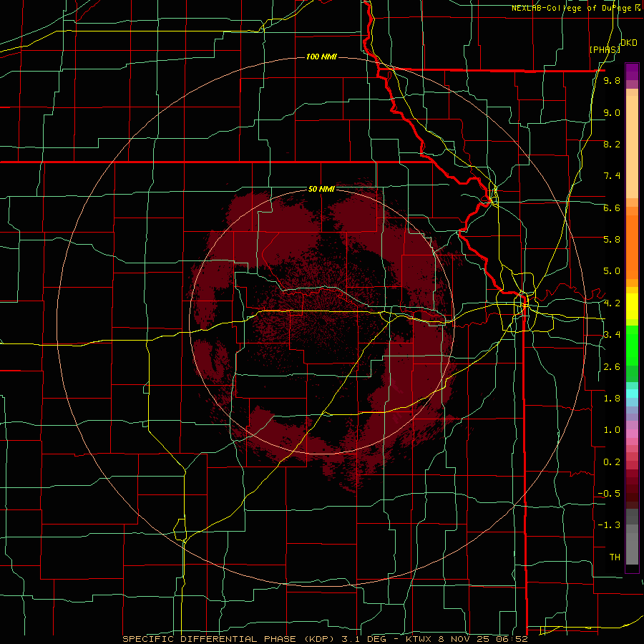644x644 pixels.
Task: Click the 50 NMI range ring label
Action: pyautogui.click(x=321, y=189)
